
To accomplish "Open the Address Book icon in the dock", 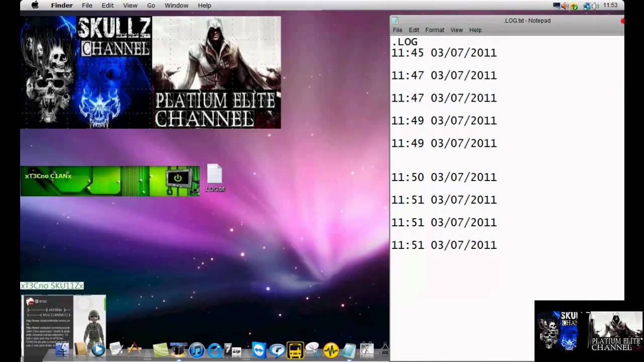I will [80, 349].
